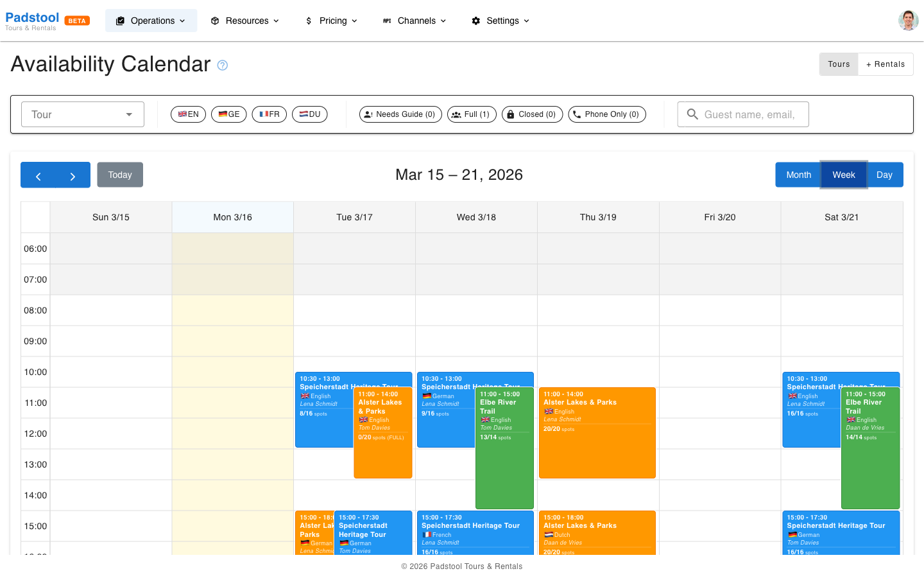Toggle the FR language filter
This screenshot has height=578, width=924.
click(x=269, y=114)
